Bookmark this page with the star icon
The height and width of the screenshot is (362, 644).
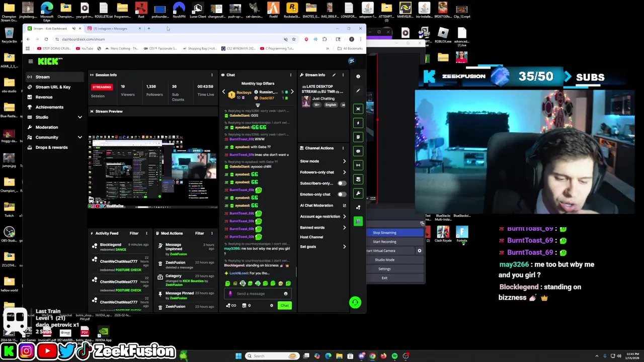294,39
